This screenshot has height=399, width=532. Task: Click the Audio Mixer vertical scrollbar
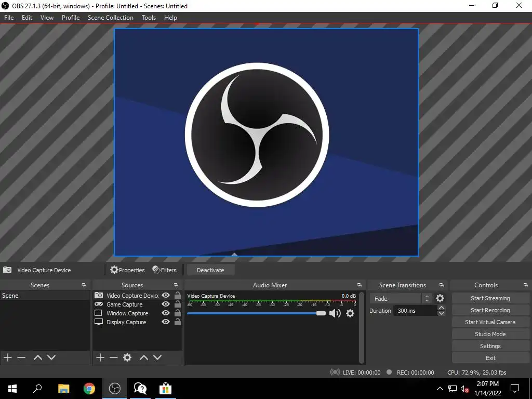362,327
